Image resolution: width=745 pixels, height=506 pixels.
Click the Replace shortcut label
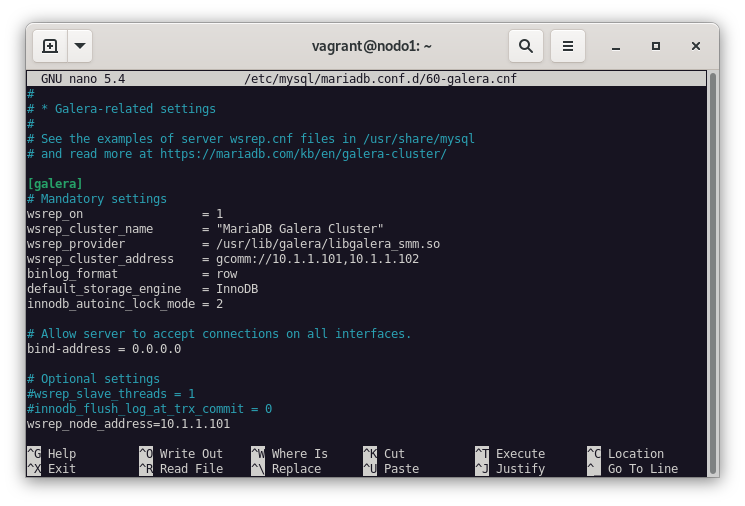296,469
